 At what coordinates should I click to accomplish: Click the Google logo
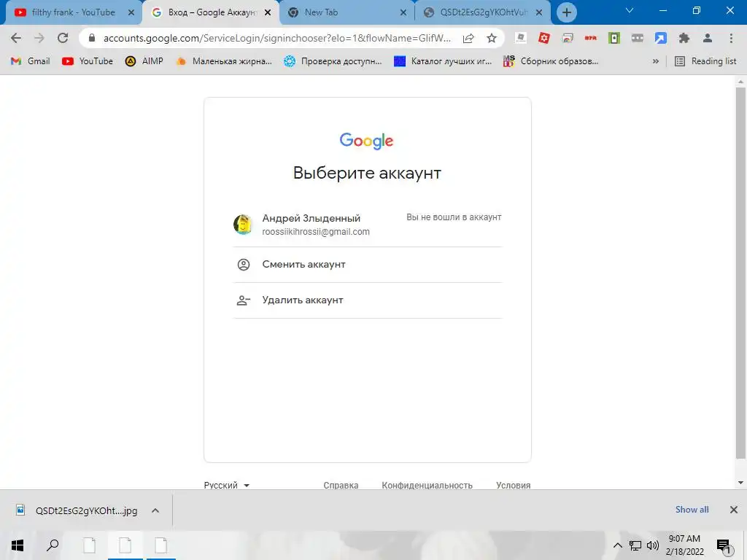point(366,141)
